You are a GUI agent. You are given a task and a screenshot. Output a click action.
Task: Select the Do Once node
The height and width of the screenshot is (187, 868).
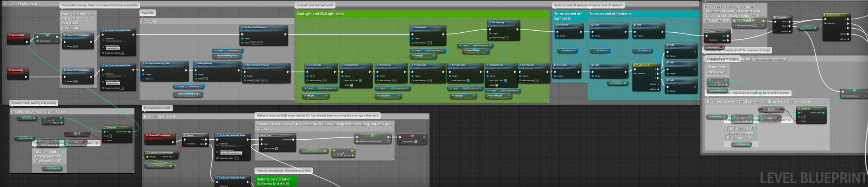277,142
